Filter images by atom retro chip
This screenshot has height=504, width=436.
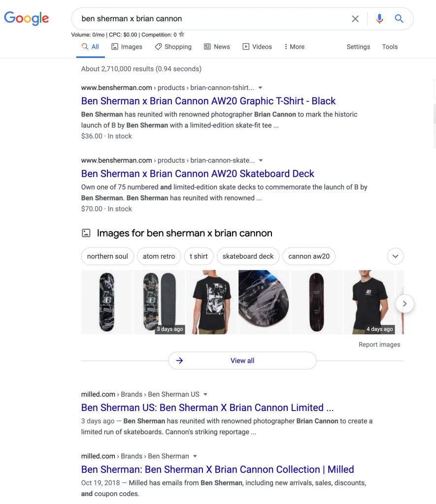[159, 256]
